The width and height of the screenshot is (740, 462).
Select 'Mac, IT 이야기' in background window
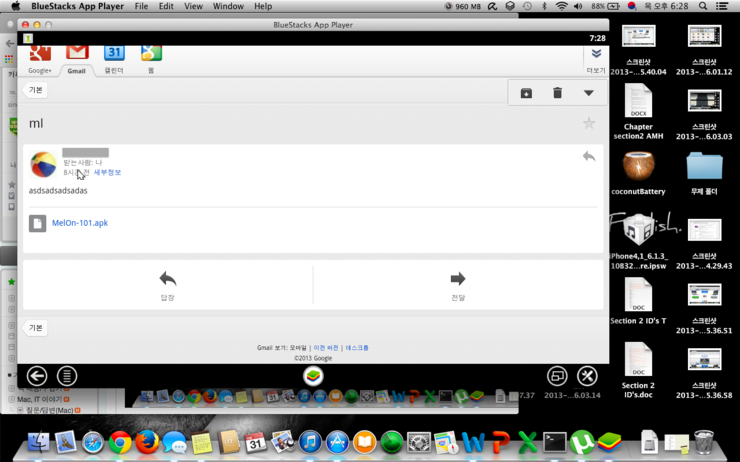(x=40, y=399)
